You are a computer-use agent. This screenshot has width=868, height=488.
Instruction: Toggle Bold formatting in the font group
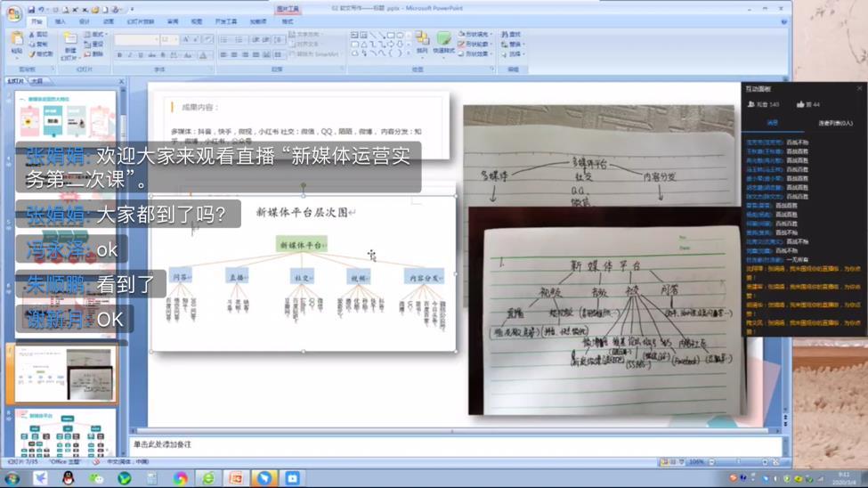pos(119,55)
